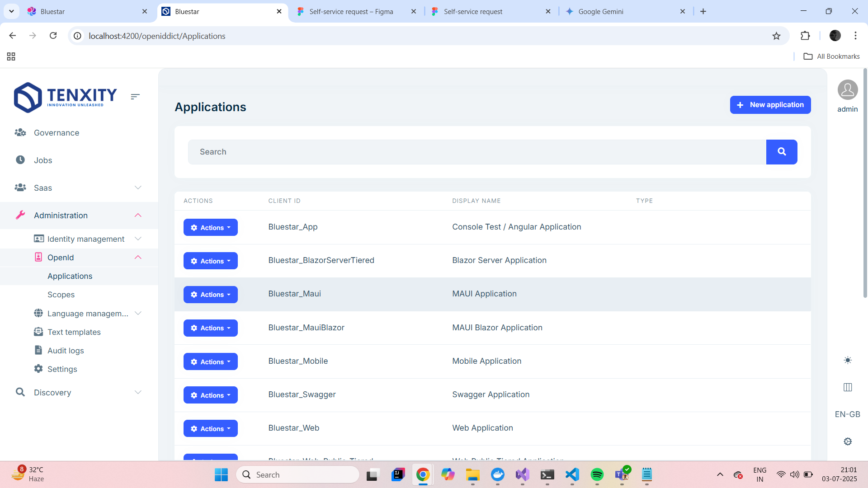868x488 pixels.
Task: Collapse the Administration section
Action: (138, 216)
